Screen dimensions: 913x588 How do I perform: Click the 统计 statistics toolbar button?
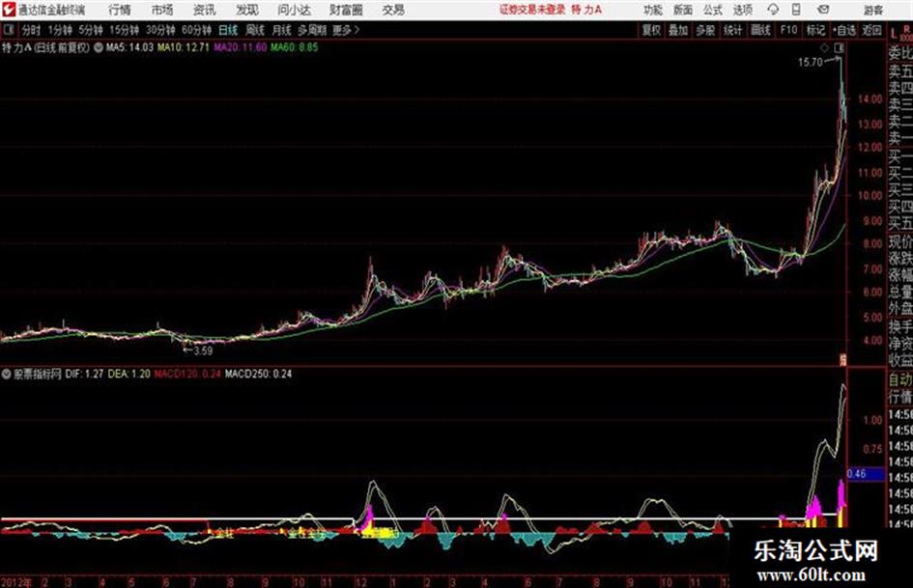click(732, 30)
